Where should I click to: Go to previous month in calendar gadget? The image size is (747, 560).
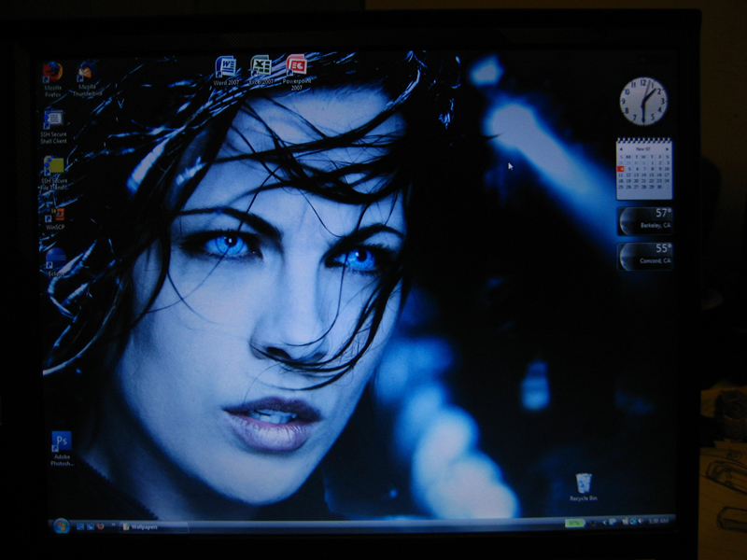(621, 149)
